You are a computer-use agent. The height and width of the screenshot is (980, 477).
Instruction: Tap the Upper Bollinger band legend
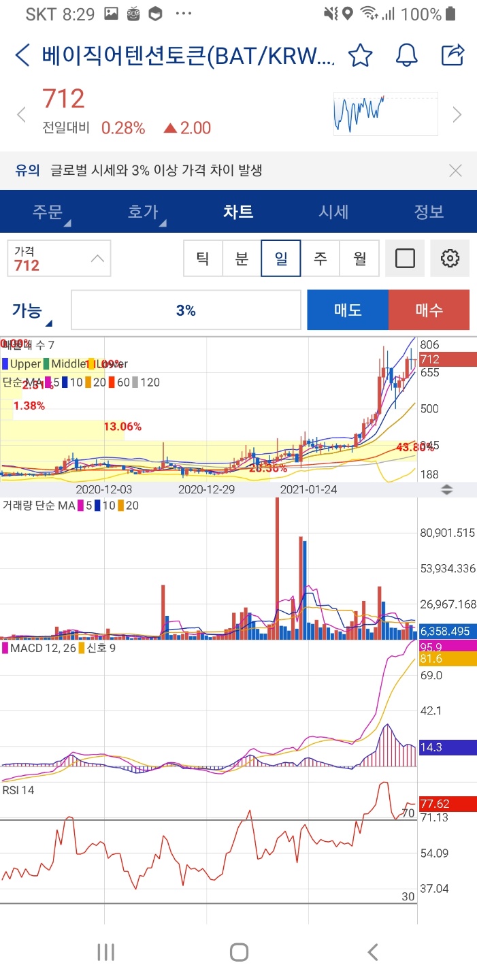coord(22,364)
